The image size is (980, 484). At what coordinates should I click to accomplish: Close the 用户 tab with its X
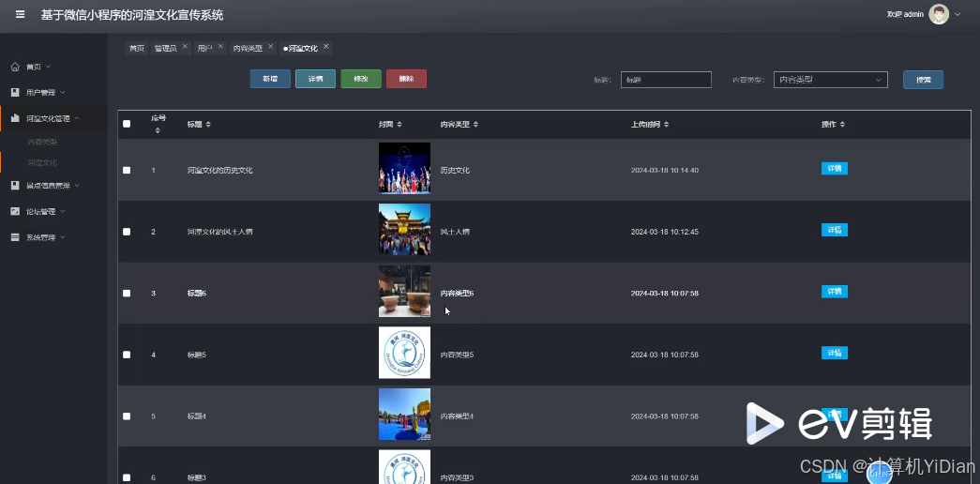pyautogui.click(x=220, y=46)
